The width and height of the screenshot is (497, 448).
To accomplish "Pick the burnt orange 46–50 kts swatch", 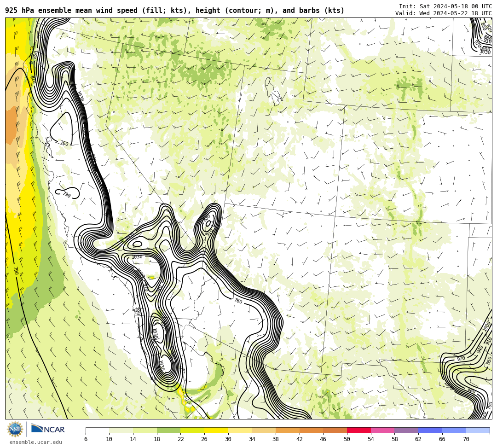I will 335,430.
